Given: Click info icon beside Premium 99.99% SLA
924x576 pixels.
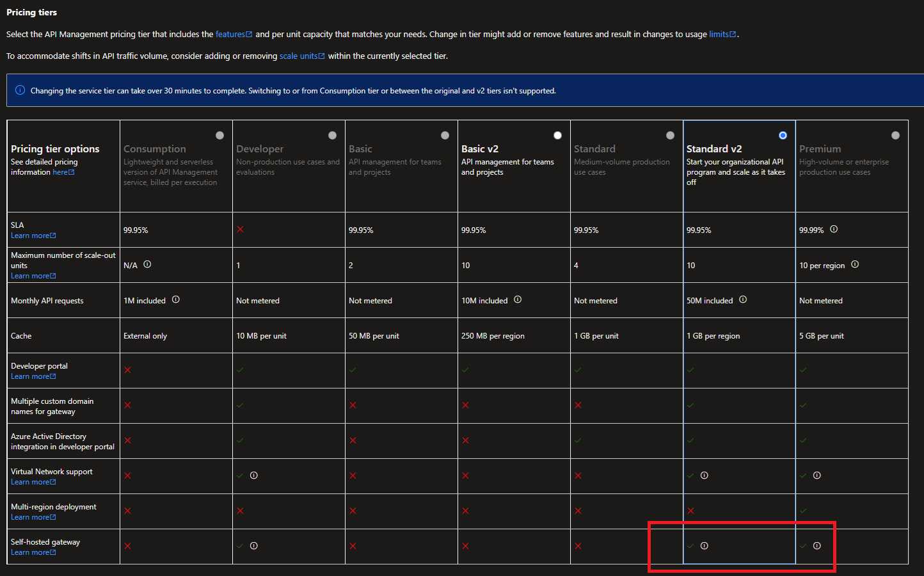Looking at the screenshot, I should [x=834, y=229].
